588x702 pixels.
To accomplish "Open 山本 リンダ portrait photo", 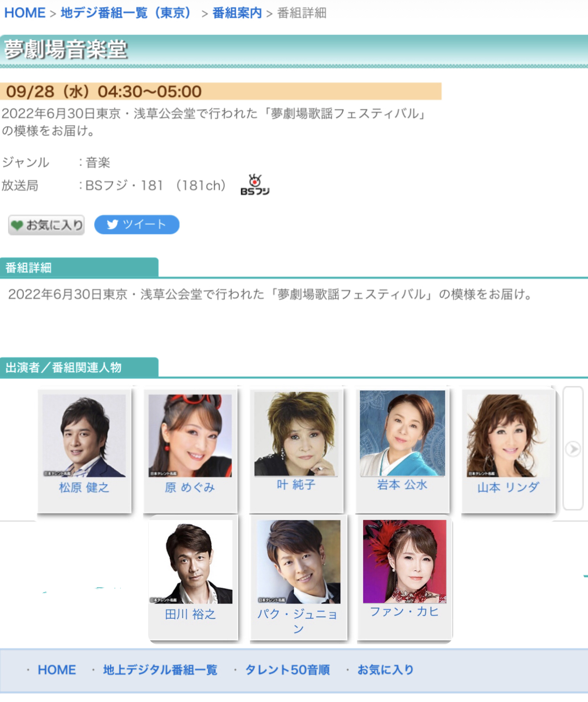I will [x=508, y=435].
